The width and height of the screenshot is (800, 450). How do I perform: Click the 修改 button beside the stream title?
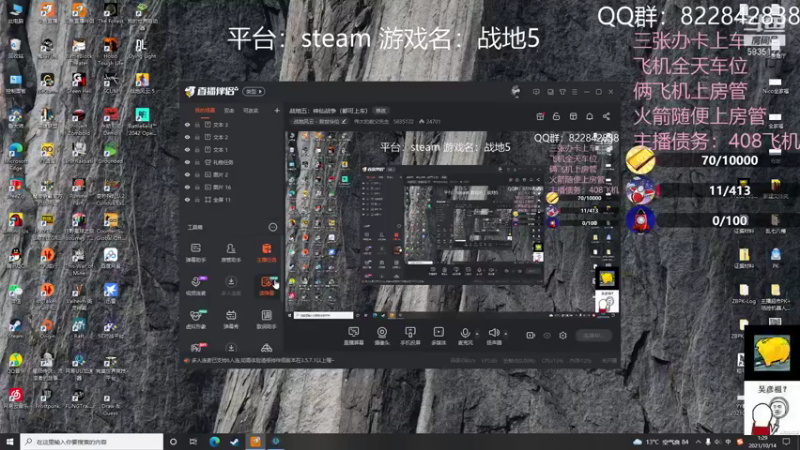click(x=381, y=111)
